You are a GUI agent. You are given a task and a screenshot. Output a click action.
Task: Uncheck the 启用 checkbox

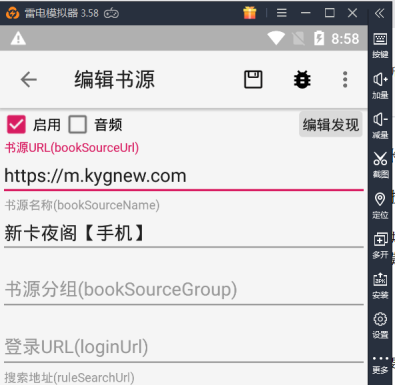coord(16,125)
